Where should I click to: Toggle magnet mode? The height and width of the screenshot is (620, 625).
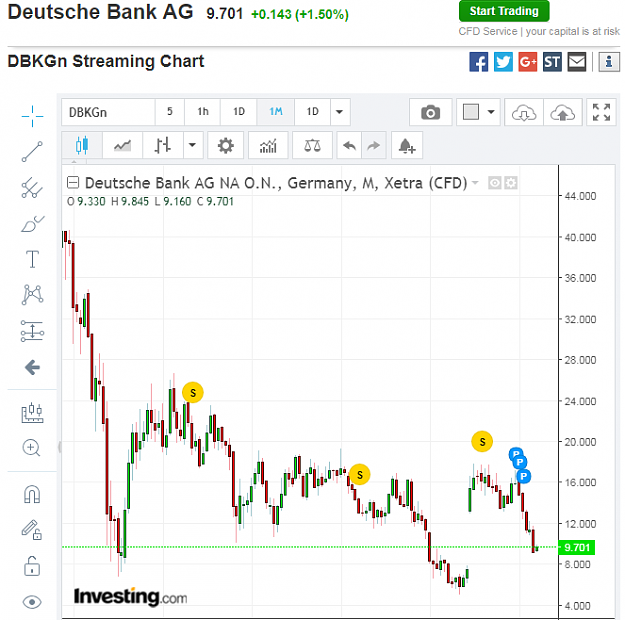(x=32, y=494)
